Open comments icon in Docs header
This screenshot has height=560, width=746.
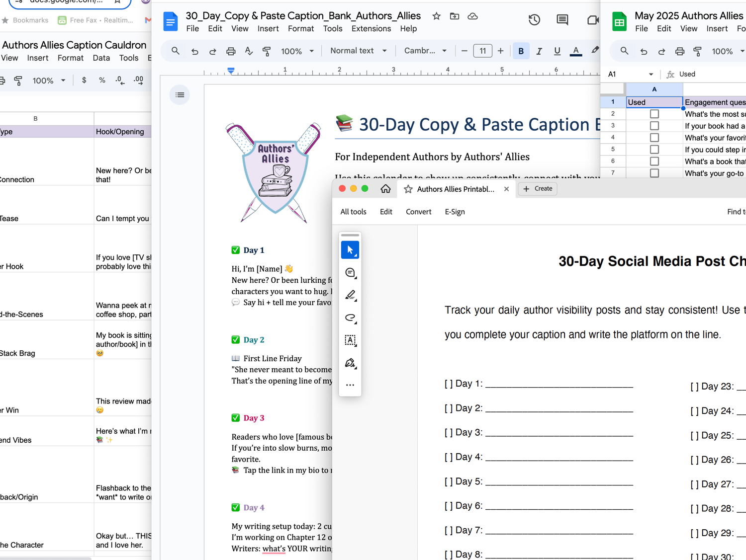[562, 20]
